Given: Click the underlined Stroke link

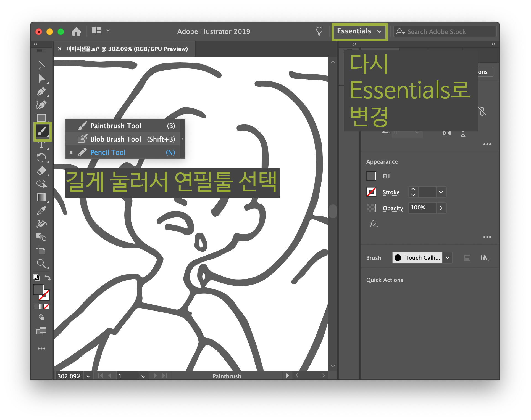Looking at the screenshot, I should click(x=391, y=192).
